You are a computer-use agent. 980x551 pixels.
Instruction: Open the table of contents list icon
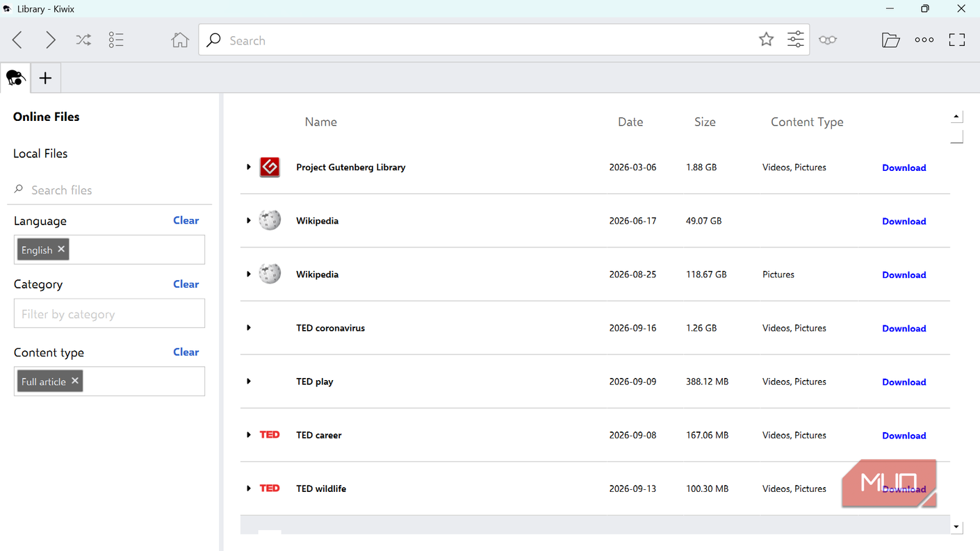116,40
